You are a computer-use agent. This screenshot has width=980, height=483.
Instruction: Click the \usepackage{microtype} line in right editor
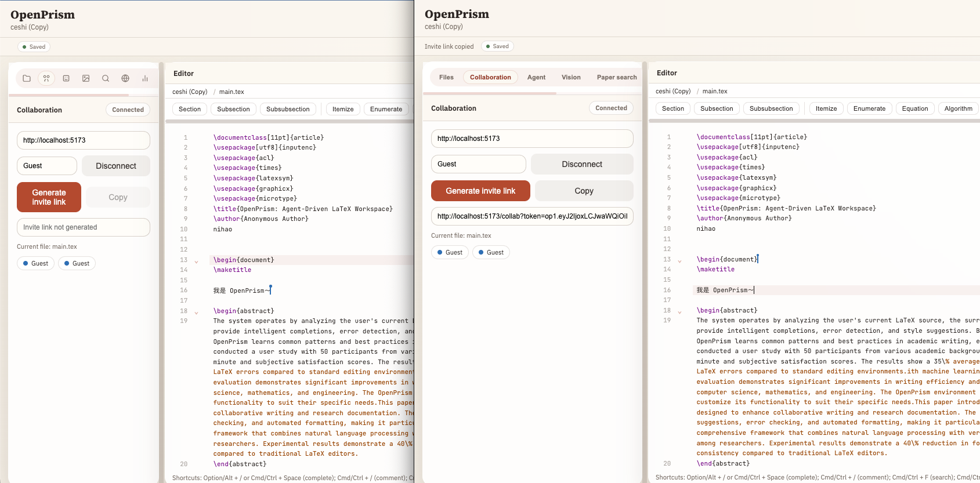(738, 198)
